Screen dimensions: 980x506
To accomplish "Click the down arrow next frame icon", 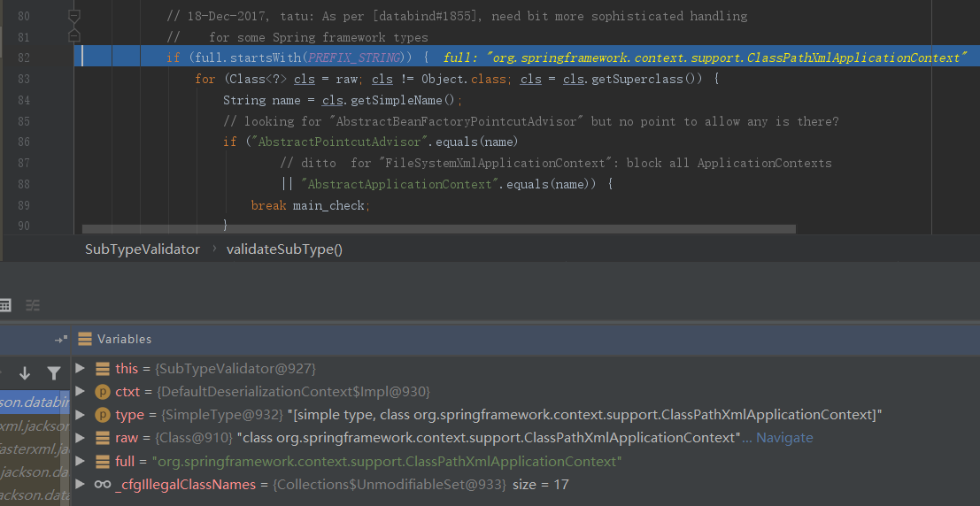I will pyautogui.click(x=25, y=373).
